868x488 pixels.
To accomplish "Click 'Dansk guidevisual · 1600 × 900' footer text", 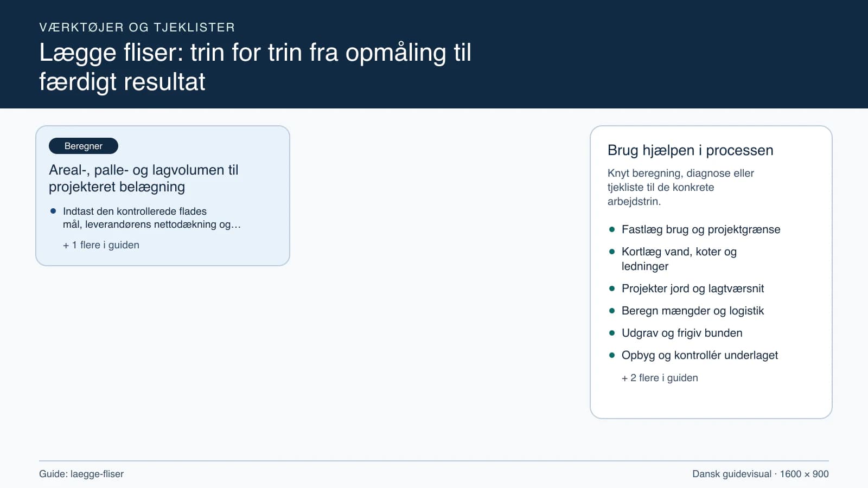I will [761, 474].
